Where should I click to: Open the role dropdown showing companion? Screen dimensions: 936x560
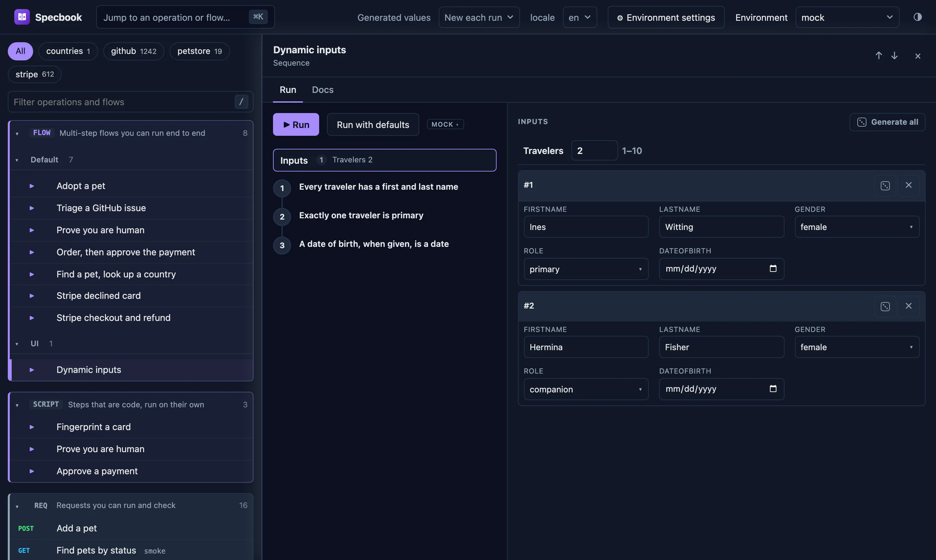click(x=586, y=389)
